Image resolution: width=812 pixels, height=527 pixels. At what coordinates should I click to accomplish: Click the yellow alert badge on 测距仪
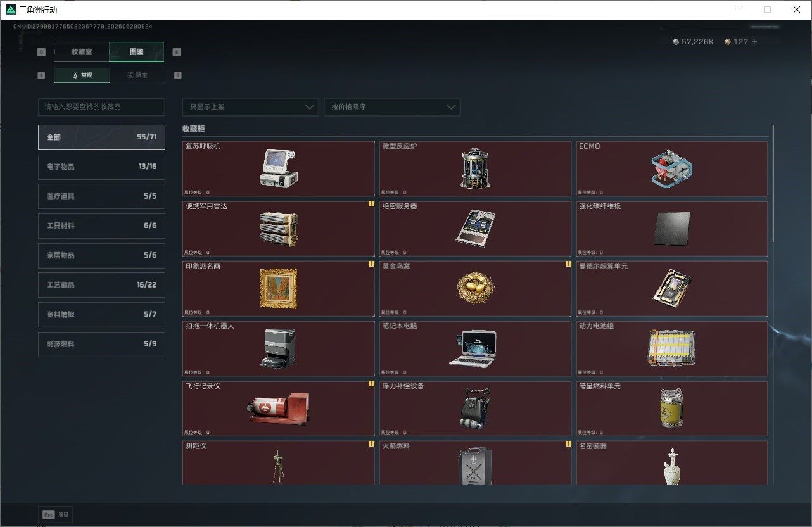(x=371, y=444)
